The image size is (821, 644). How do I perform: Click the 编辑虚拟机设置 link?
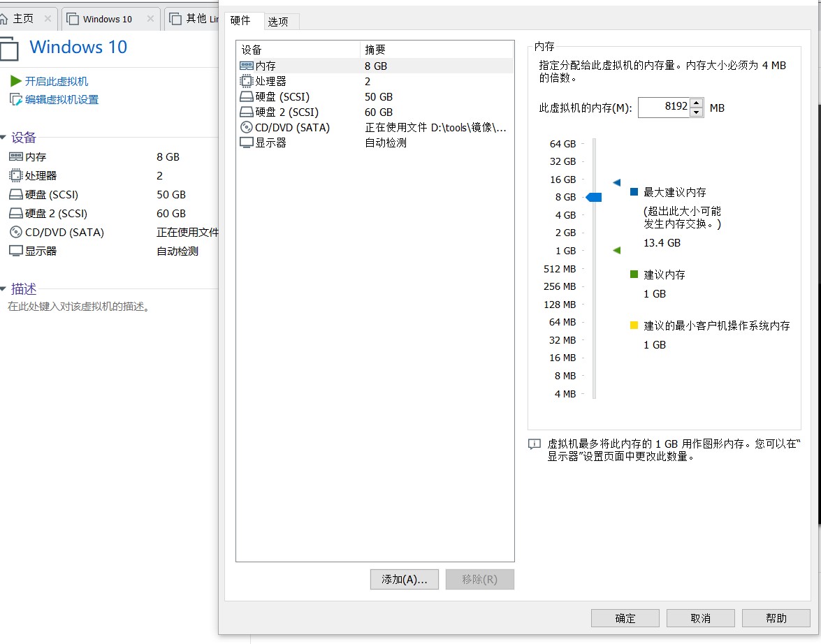coord(61,99)
